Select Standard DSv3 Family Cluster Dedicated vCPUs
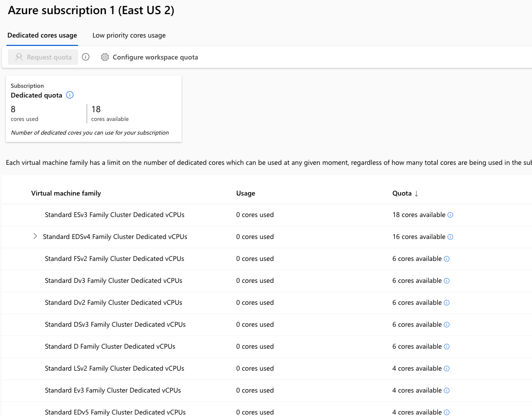This screenshot has width=532, height=416. (x=115, y=324)
